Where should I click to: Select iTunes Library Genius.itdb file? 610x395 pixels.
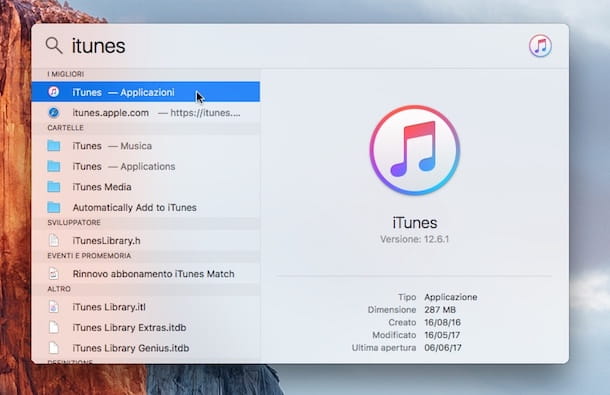click(145, 348)
